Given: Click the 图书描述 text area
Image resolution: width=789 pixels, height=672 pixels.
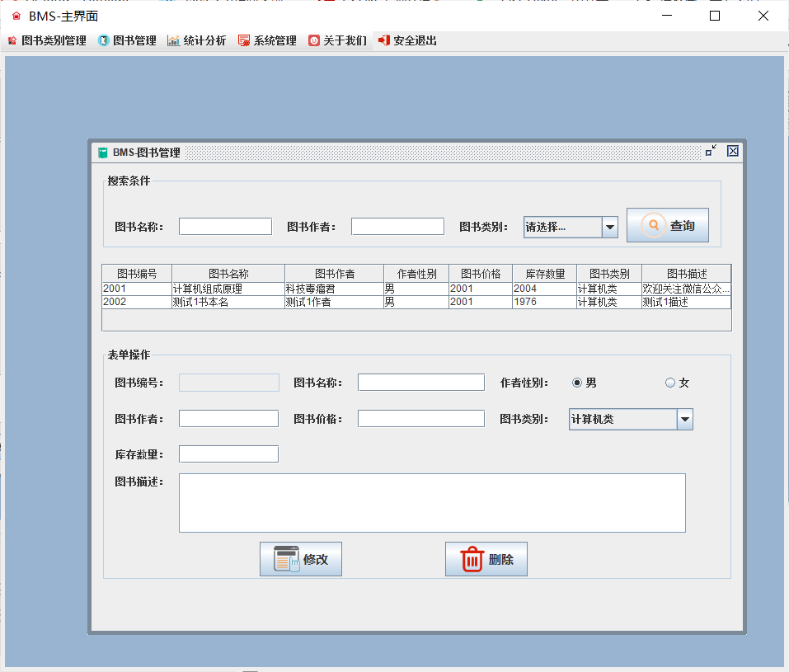Looking at the screenshot, I should [x=432, y=503].
